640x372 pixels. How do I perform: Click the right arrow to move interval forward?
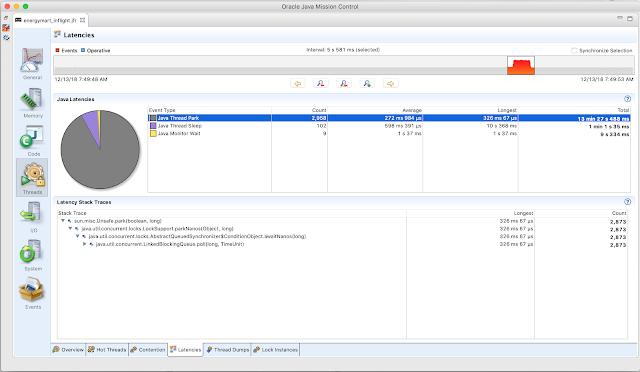click(391, 83)
